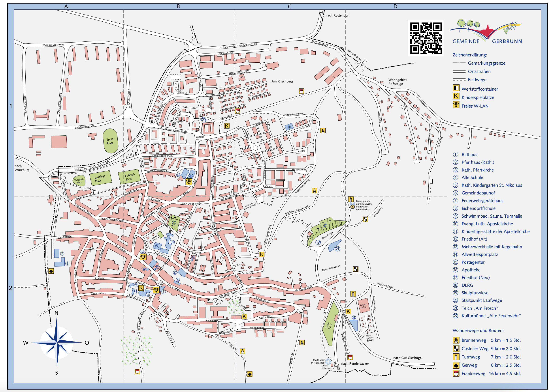Select map marker 17 on the new cemetery
Image resolution: width=554 pixels, height=392 pixels.
coord(325,226)
